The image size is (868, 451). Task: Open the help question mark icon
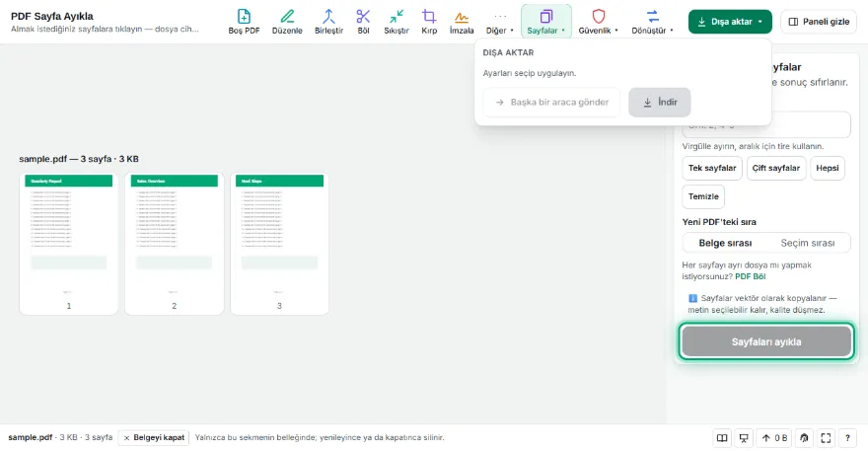point(847,438)
